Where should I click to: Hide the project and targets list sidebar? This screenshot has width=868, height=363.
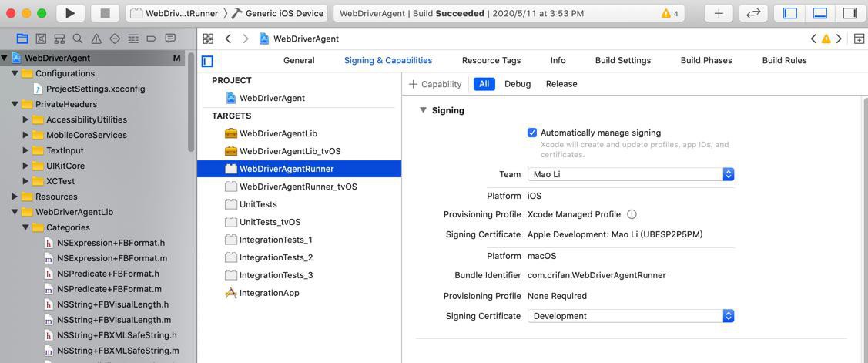click(x=208, y=61)
